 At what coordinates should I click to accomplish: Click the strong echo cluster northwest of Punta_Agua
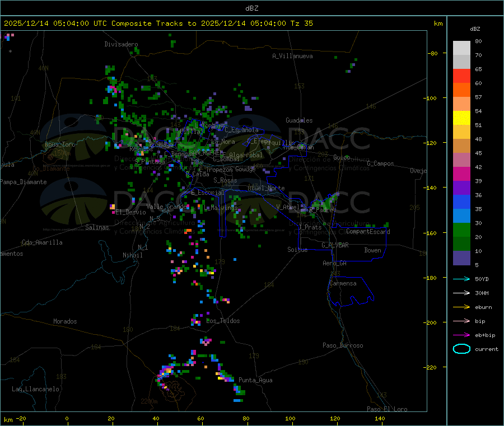[x=225, y=376]
